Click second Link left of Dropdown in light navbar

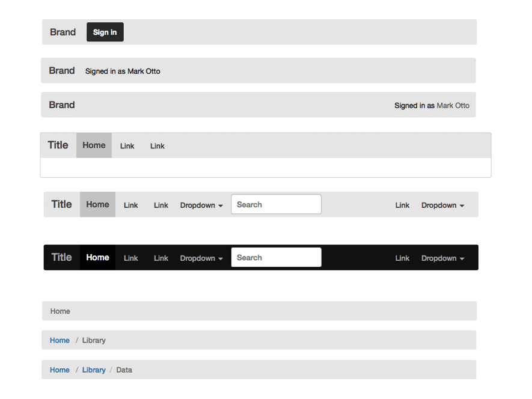coord(161,206)
